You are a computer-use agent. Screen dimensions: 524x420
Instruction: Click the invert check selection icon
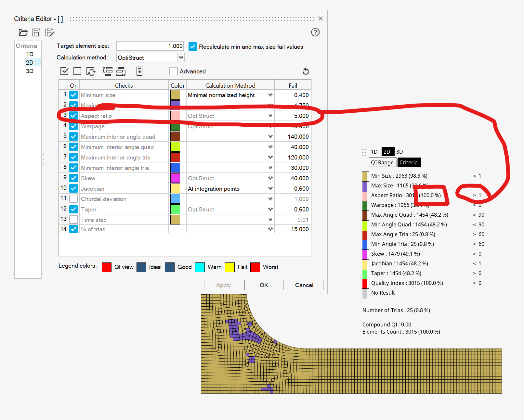pos(91,71)
